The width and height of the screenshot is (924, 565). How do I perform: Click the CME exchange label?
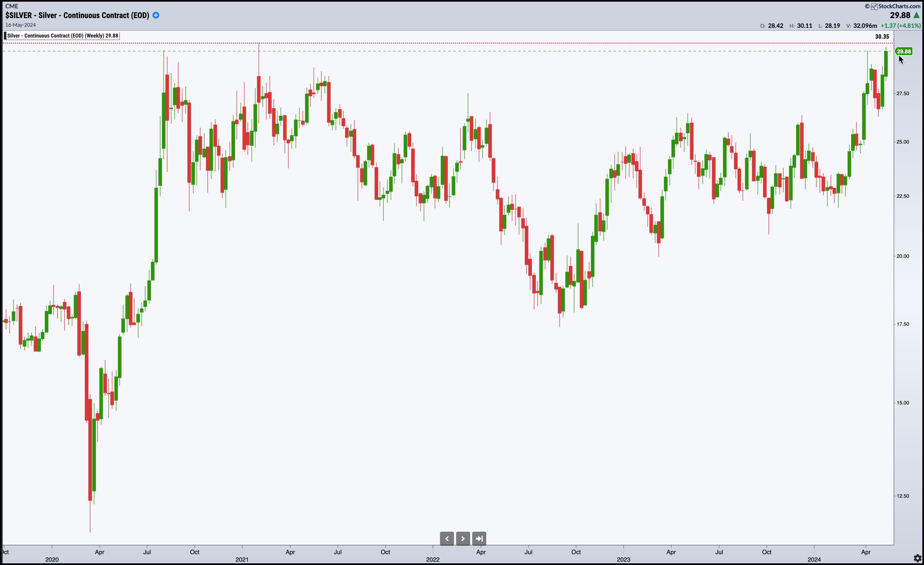click(12, 6)
